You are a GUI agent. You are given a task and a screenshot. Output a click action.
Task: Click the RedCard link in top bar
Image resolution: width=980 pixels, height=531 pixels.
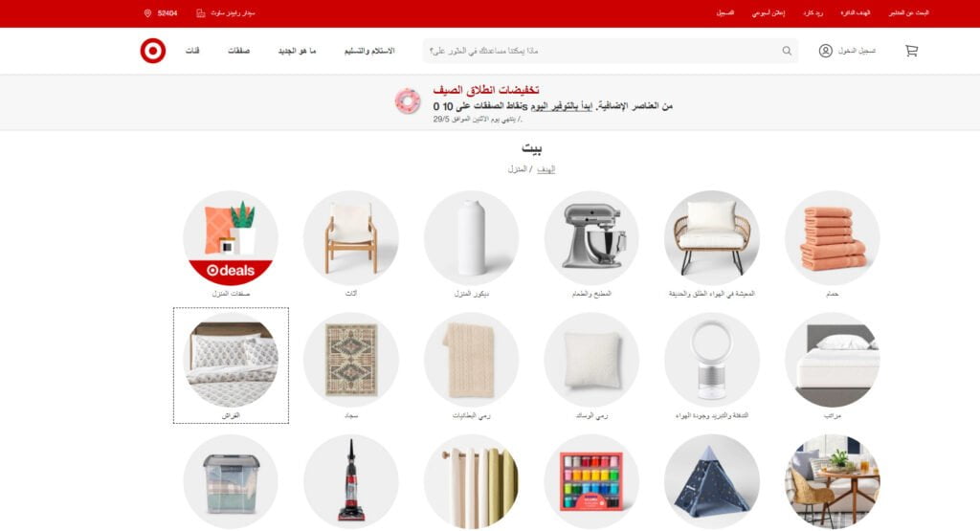tap(813, 13)
